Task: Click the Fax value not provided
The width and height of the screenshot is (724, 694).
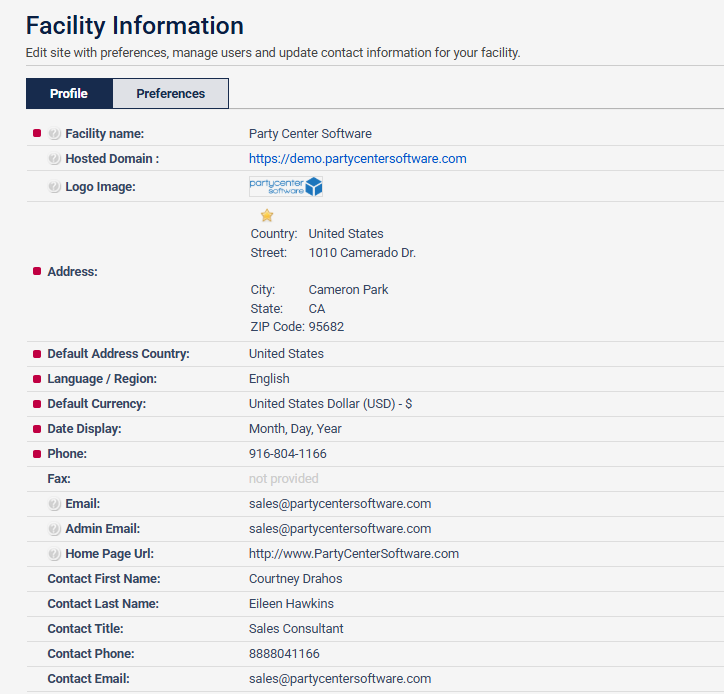Action: click(284, 478)
